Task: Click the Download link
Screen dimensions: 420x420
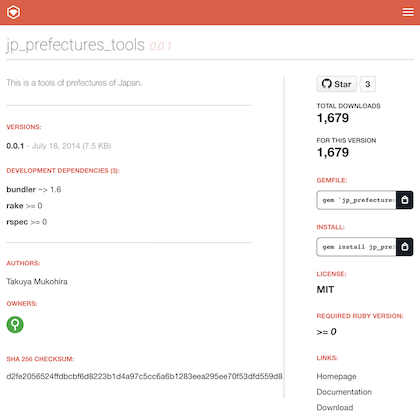Action: (335, 407)
